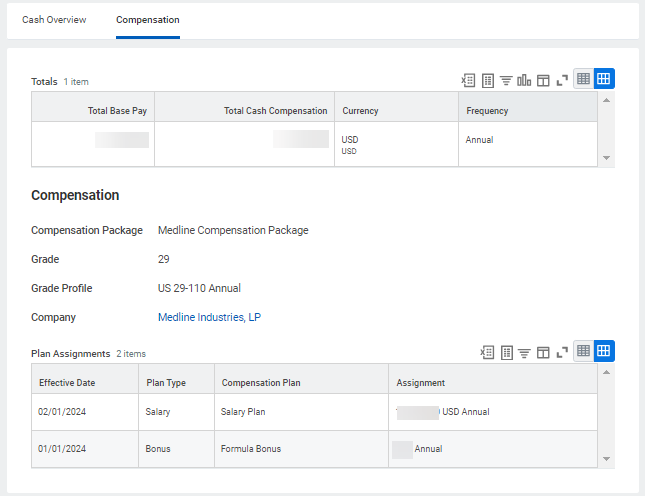Open column preferences for Plan Assignments
The width and height of the screenshot is (645, 496).
point(543,352)
